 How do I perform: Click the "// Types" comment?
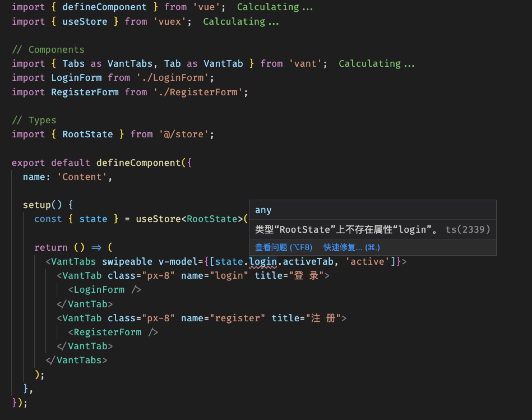click(x=34, y=120)
